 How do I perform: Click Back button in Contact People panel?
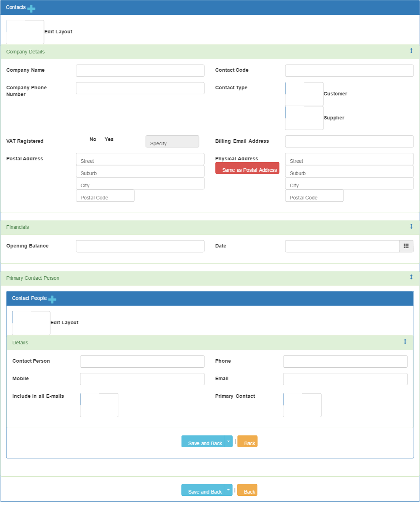[247, 441]
